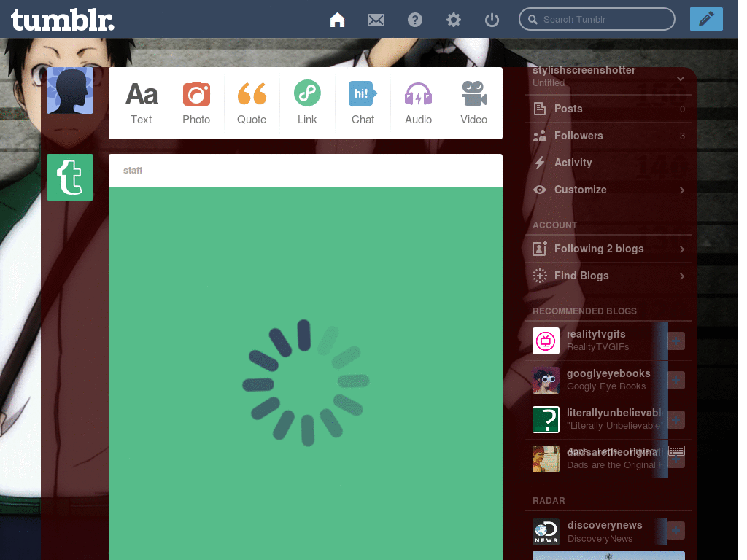Image resolution: width=747 pixels, height=560 pixels.
Task: Click realitytvgifs pink TV avatar
Action: [x=546, y=341]
